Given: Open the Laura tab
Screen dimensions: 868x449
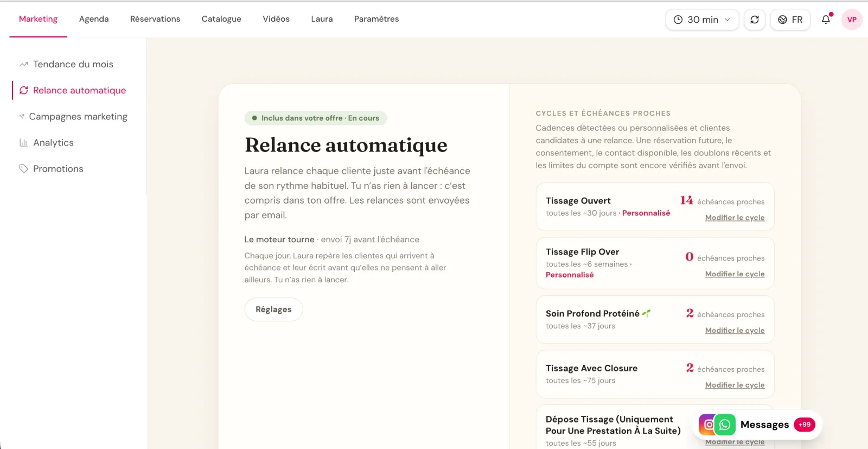Looking at the screenshot, I should pos(322,19).
